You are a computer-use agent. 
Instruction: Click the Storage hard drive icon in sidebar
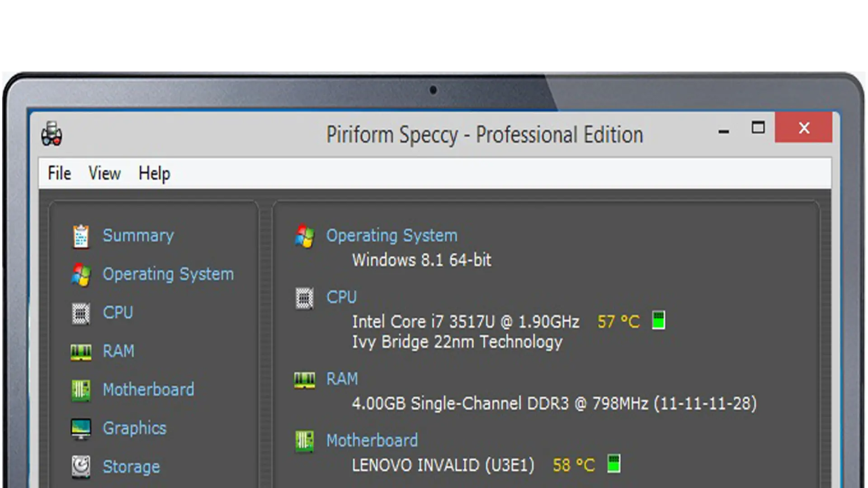pyautogui.click(x=81, y=467)
